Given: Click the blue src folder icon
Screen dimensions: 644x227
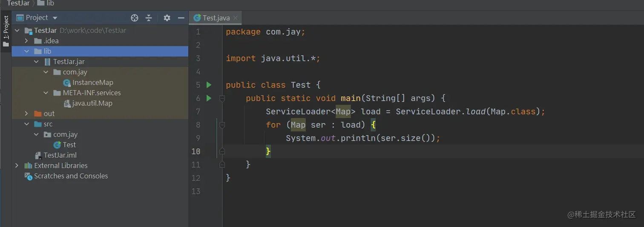Looking at the screenshot, I should point(38,124).
